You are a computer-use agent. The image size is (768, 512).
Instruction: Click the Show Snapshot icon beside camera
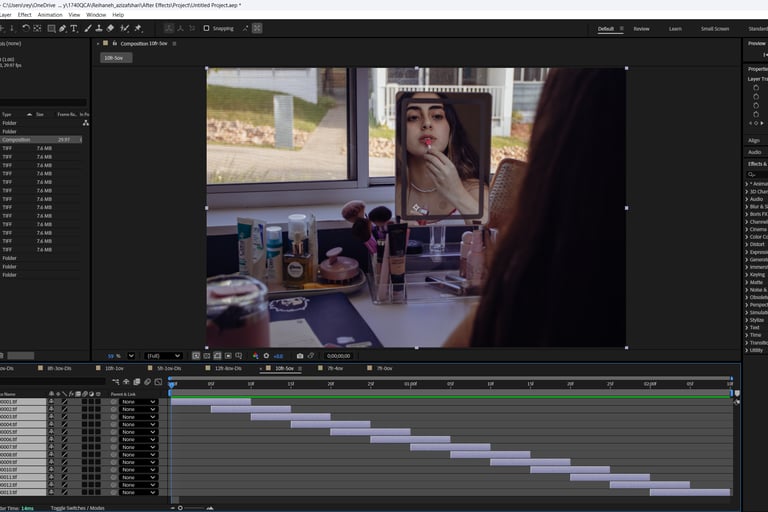311,356
